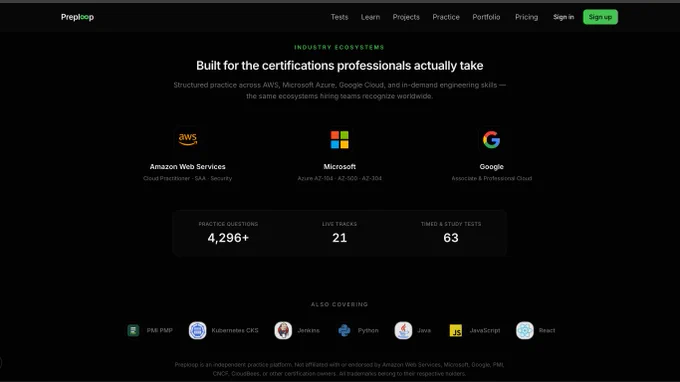The width and height of the screenshot is (680, 382).
Task: Click the Jenkins mascot icon
Action: click(283, 330)
